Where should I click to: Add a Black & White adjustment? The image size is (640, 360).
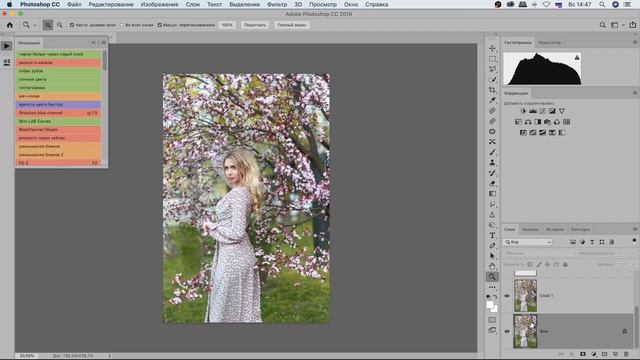(x=538, y=122)
